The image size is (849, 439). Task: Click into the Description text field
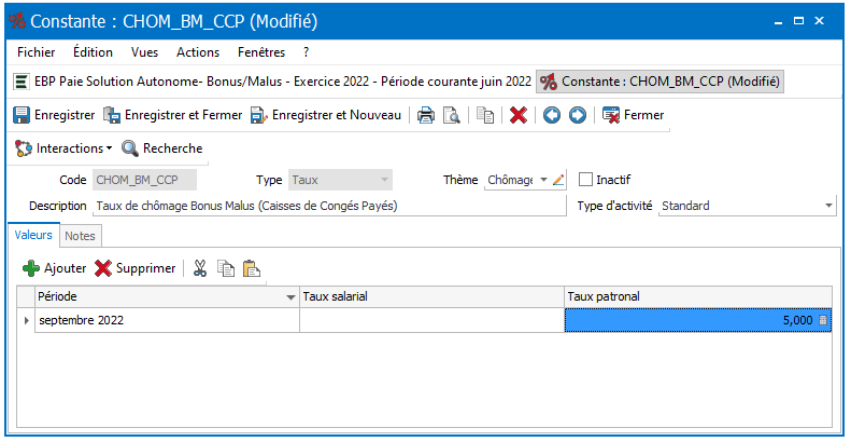(x=329, y=206)
